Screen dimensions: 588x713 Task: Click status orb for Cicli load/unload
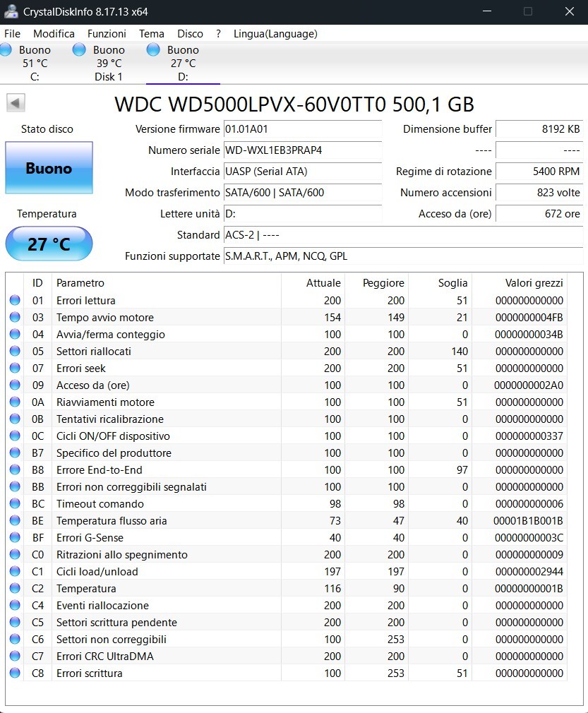coord(15,571)
